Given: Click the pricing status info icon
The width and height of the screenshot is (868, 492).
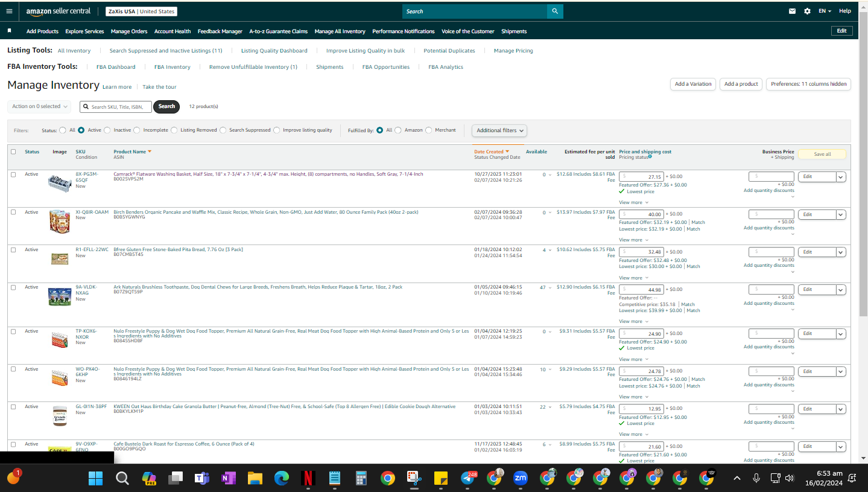Looking at the screenshot, I should click(x=650, y=157).
